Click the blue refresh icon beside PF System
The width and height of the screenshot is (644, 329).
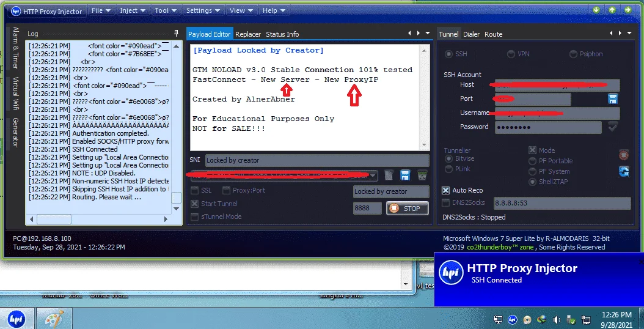(624, 171)
